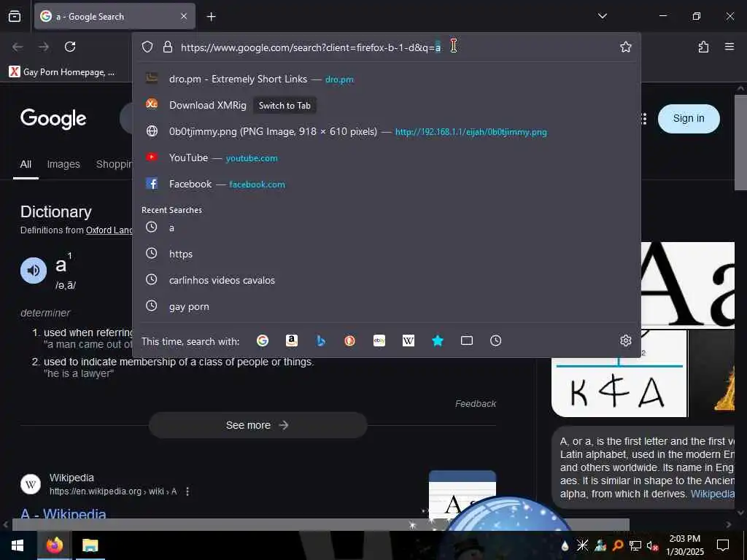Choose recent search 'https'

coord(387,254)
